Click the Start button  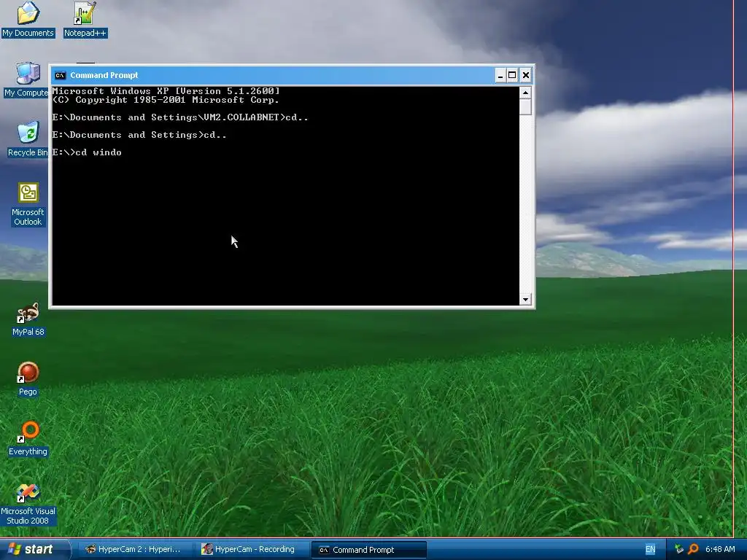click(x=34, y=549)
